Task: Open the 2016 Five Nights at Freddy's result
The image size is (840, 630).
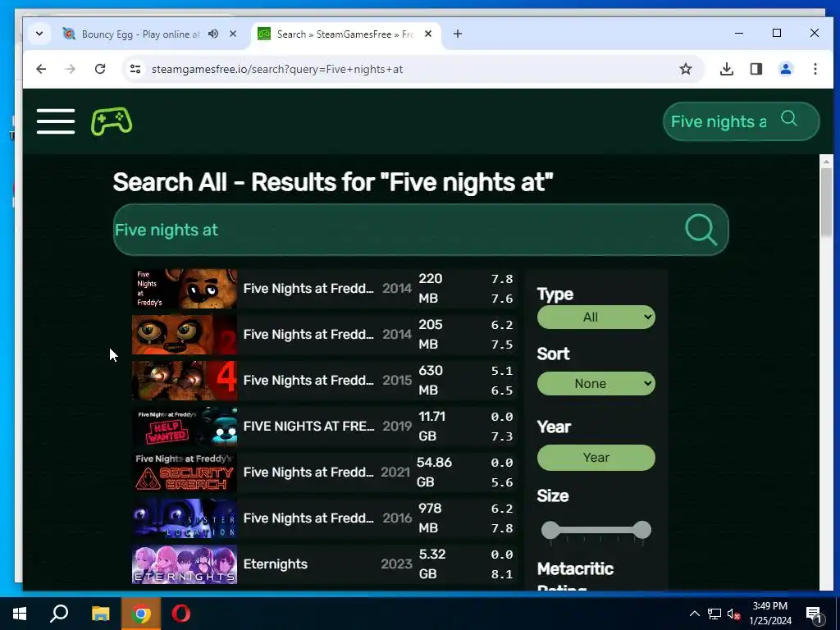Action: click(324, 518)
